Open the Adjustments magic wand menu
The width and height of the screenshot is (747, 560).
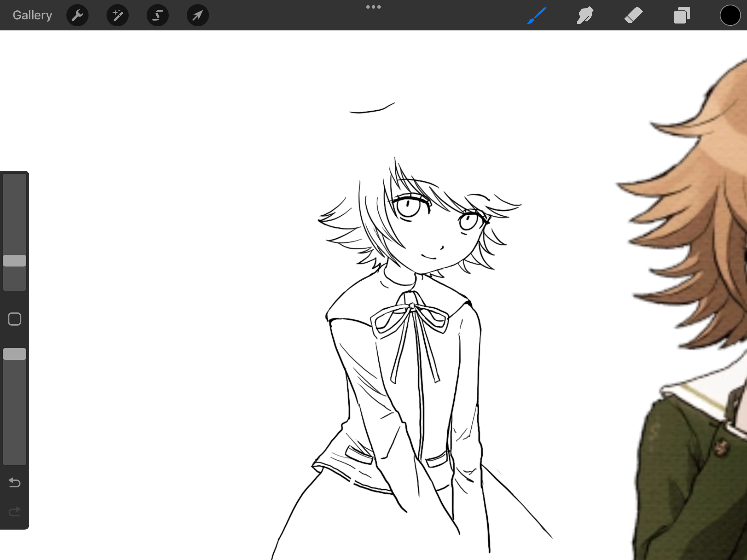point(118,15)
